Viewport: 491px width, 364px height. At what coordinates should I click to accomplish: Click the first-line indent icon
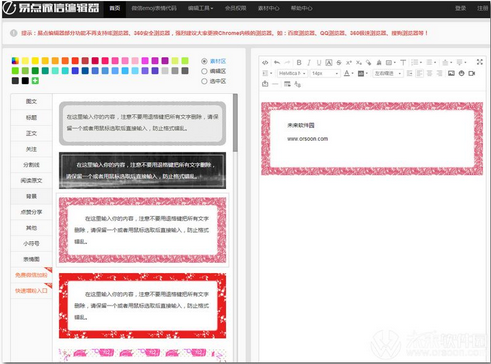(410, 73)
